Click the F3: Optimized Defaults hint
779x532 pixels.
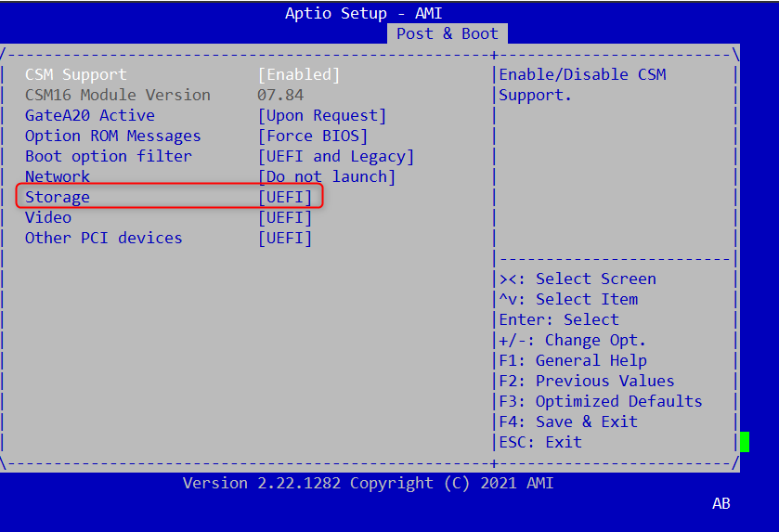pos(600,401)
